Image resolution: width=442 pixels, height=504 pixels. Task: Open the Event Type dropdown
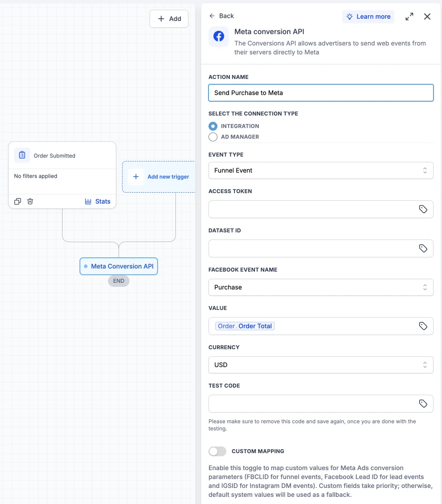pyautogui.click(x=321, y=170)
